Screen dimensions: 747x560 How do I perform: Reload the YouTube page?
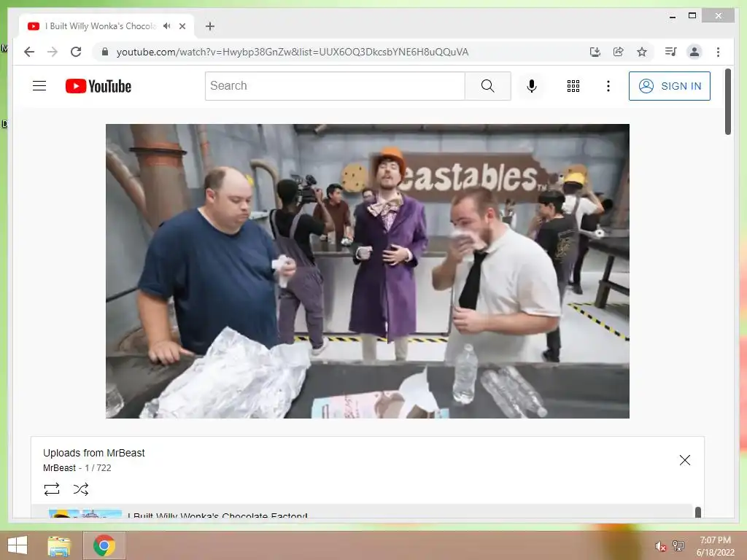click(x=76, y=52)
